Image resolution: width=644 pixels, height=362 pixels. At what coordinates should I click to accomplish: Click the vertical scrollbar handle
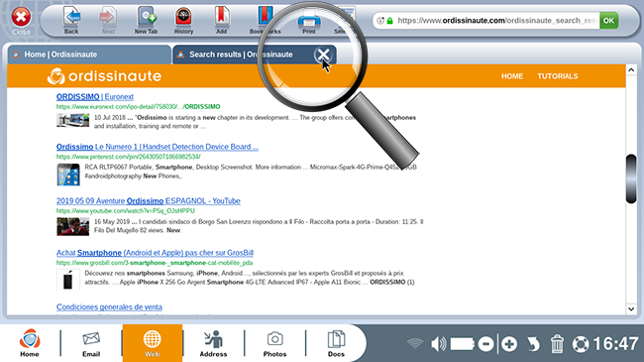631,179
